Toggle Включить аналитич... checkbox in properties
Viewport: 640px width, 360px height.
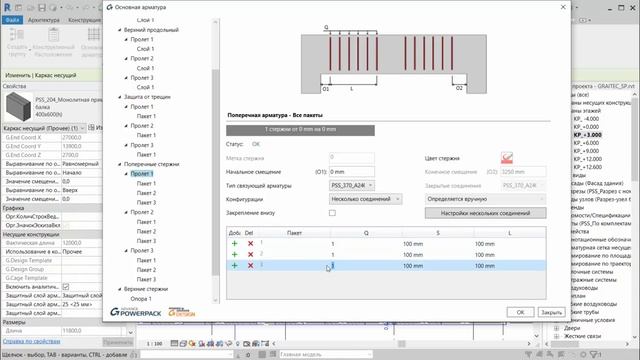[x=66, y=287]
